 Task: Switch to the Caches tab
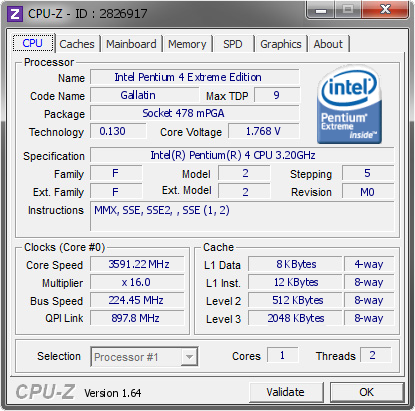pyautogui.click(x=77, y=44)
